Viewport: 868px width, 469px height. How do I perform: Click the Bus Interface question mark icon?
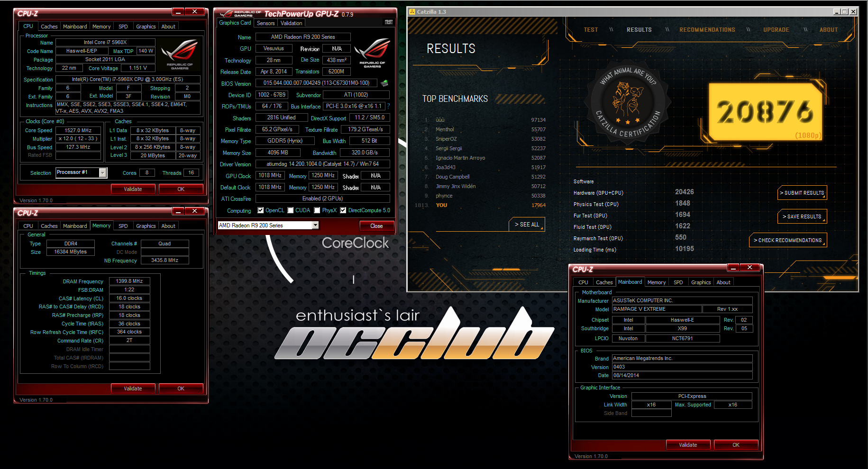coord(389,106)
